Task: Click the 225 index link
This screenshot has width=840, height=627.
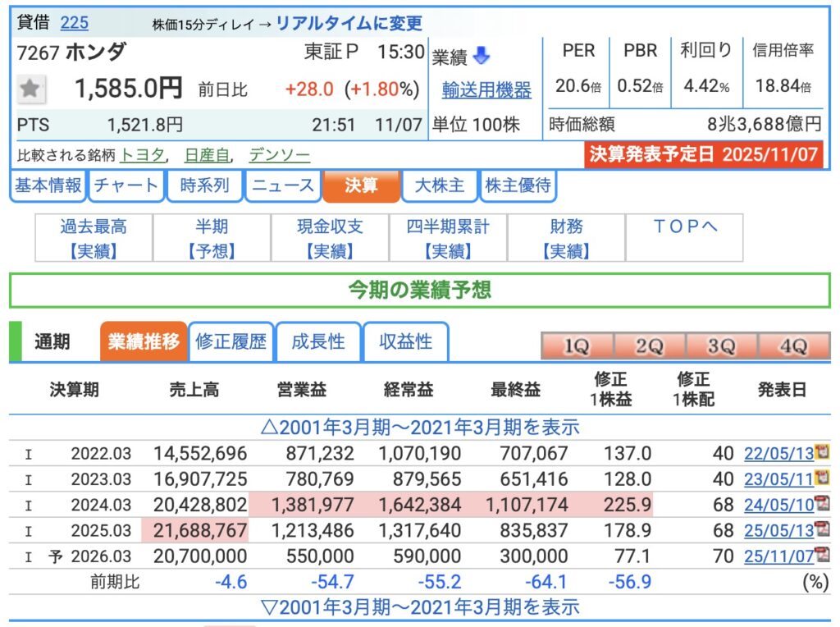Action: [x=74, y=22]
